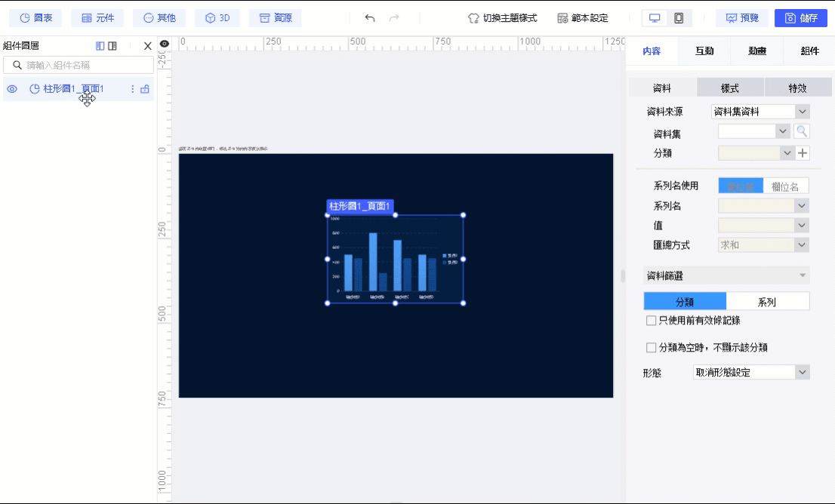The image size is (835, 504).
Task: Switch to the 互動 tab
Action: click(704, 51)
